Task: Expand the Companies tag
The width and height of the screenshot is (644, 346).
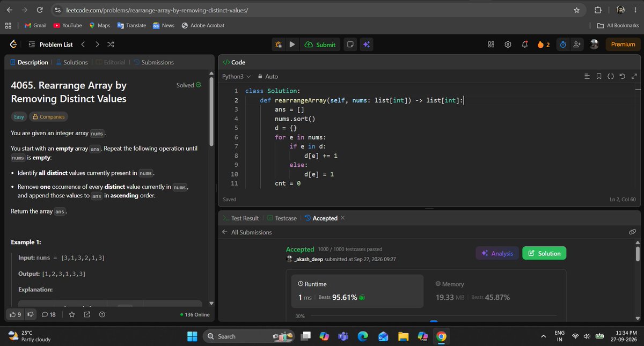Action: [48, 116]
